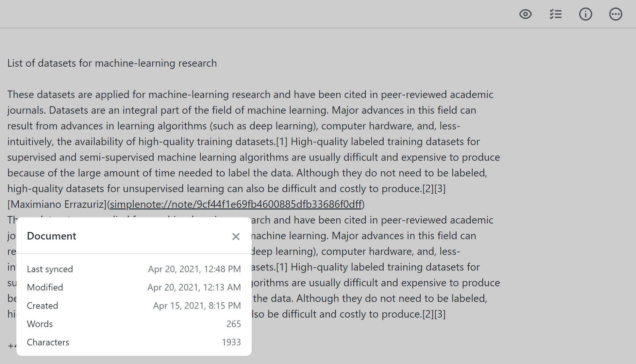The height and width of the screenshot is (364, 636).
Task: Click the 'Created' label in popup
Action: click(x=42, y=306)
